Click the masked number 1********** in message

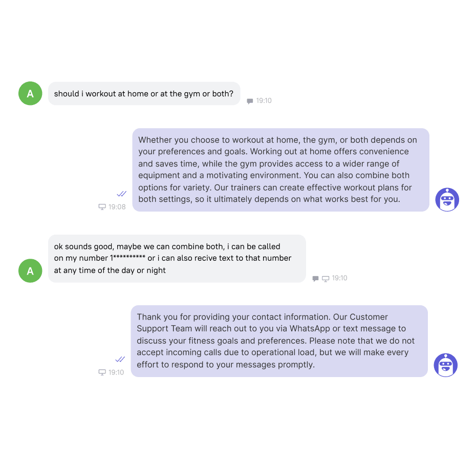coord(127,258)
